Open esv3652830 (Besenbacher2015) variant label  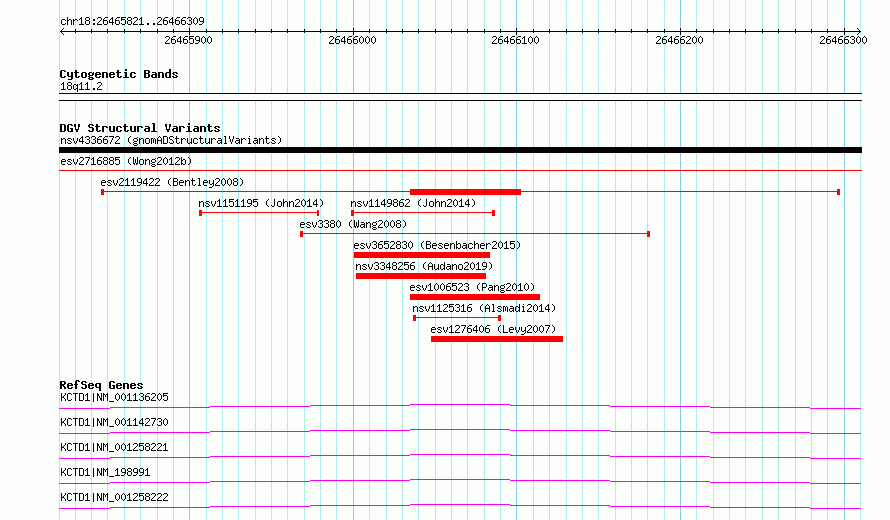(x=437, y=245)
